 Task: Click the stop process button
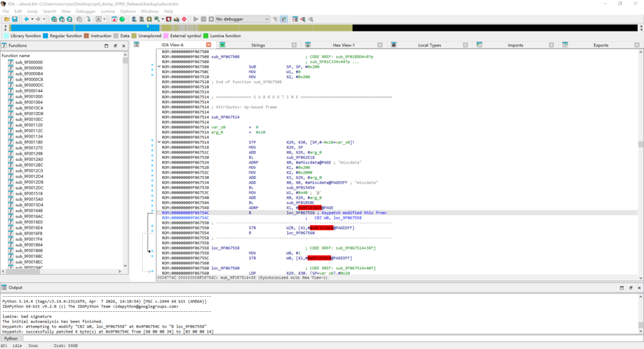(x=211, y=19)
